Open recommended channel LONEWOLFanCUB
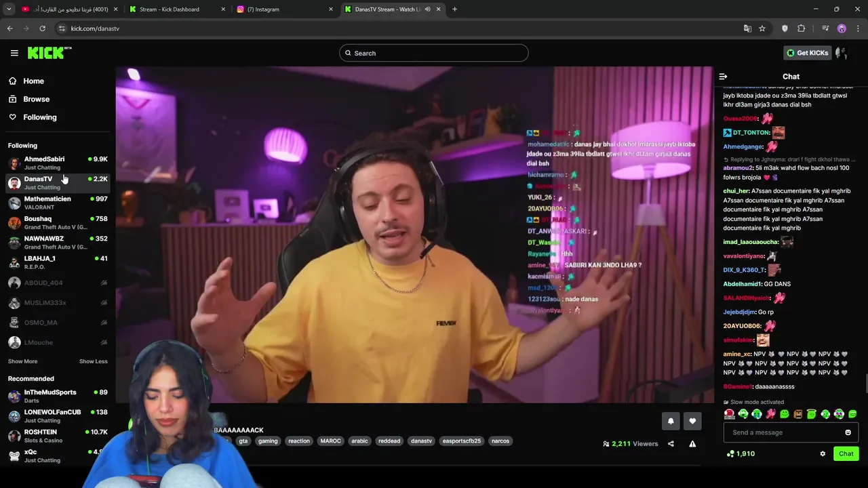 (58, 415)
